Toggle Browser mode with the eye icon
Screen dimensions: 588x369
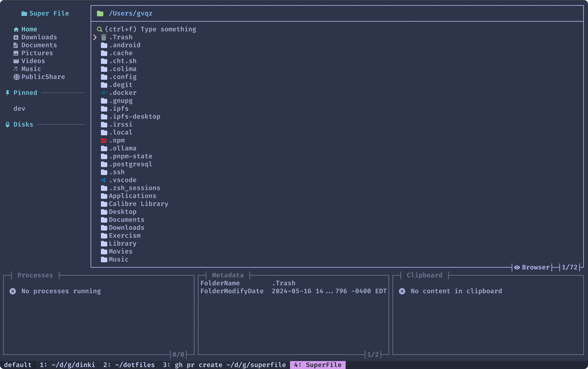[x=517, y=267]
